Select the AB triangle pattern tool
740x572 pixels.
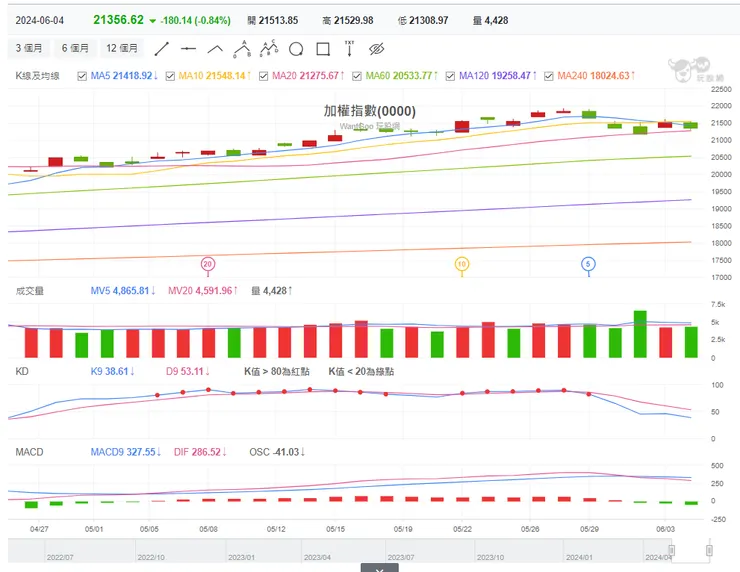242,49
